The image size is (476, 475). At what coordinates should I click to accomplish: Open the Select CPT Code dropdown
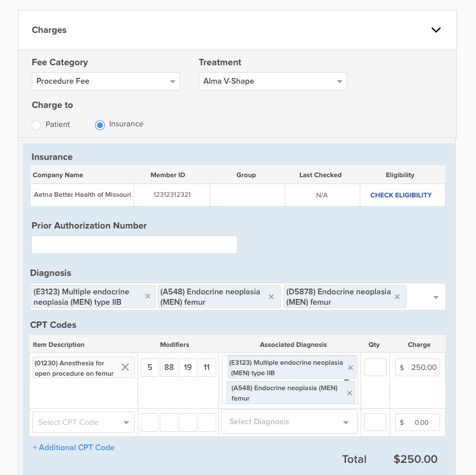[84, 422]
